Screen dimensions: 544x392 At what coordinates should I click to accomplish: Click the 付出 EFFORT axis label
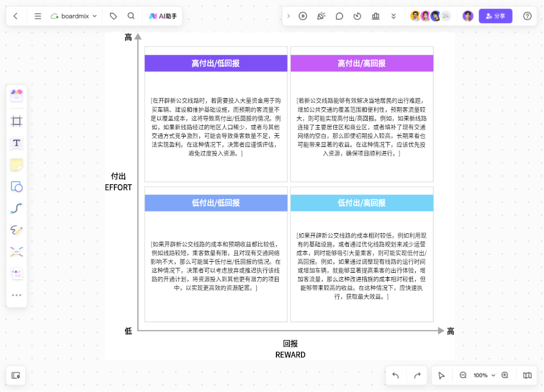click(118, 182)
